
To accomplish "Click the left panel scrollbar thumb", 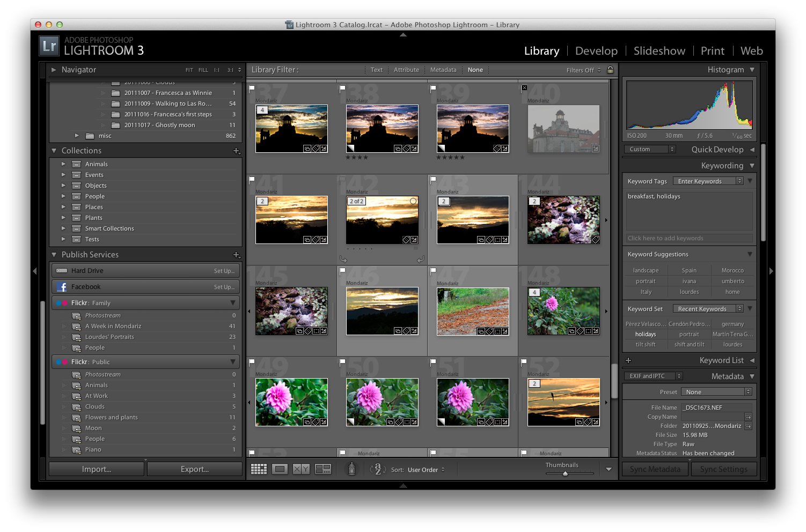I will [43, 363].
